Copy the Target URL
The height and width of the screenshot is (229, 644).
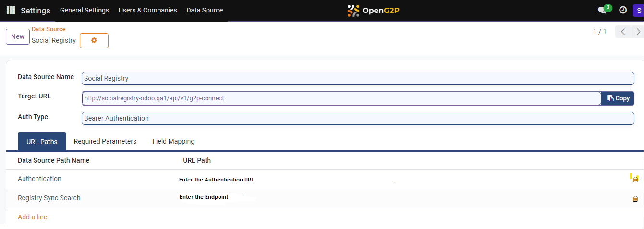coord(618,98)
